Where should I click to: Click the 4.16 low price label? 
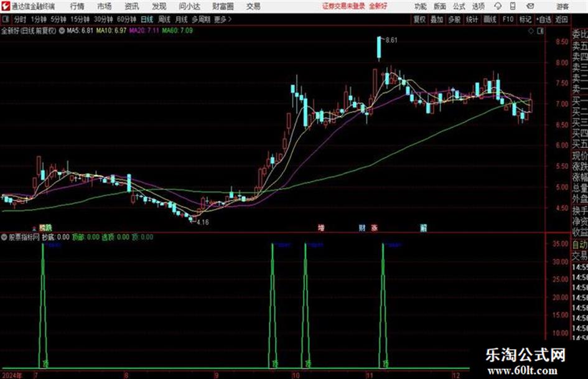(202, 222)
